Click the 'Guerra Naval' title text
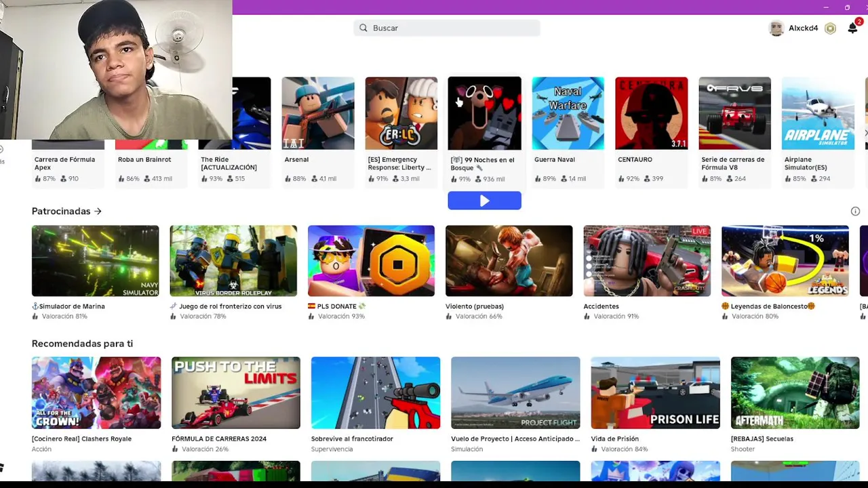Screen dimensions: 868x488 tap(555, 160)
